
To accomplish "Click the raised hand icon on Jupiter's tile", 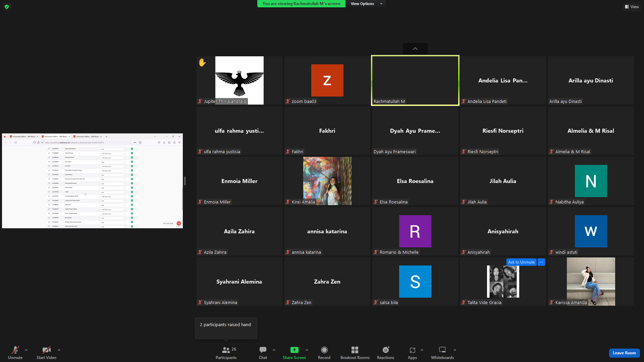I will 202,62.
